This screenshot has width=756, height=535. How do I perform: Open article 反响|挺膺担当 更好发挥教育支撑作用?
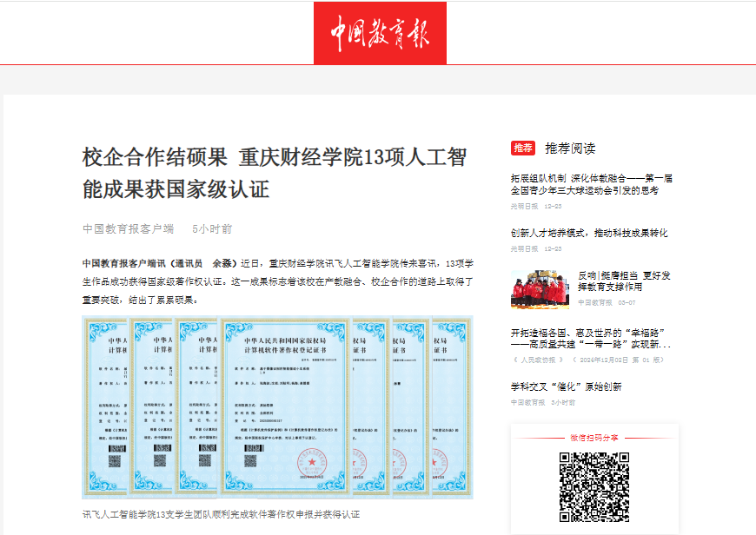(x=624, y=281)
